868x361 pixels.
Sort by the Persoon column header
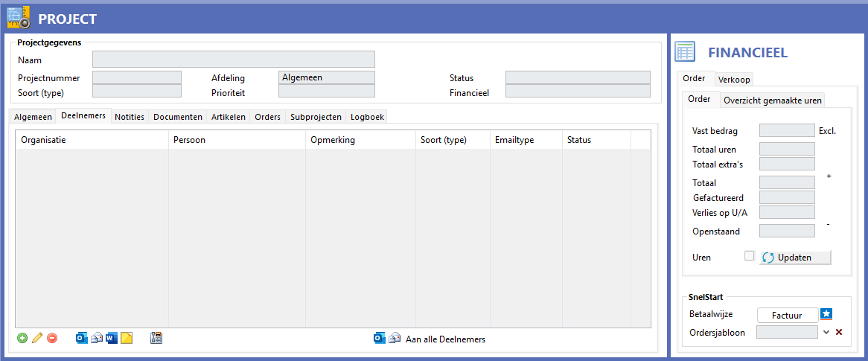(x=237, y=140)
